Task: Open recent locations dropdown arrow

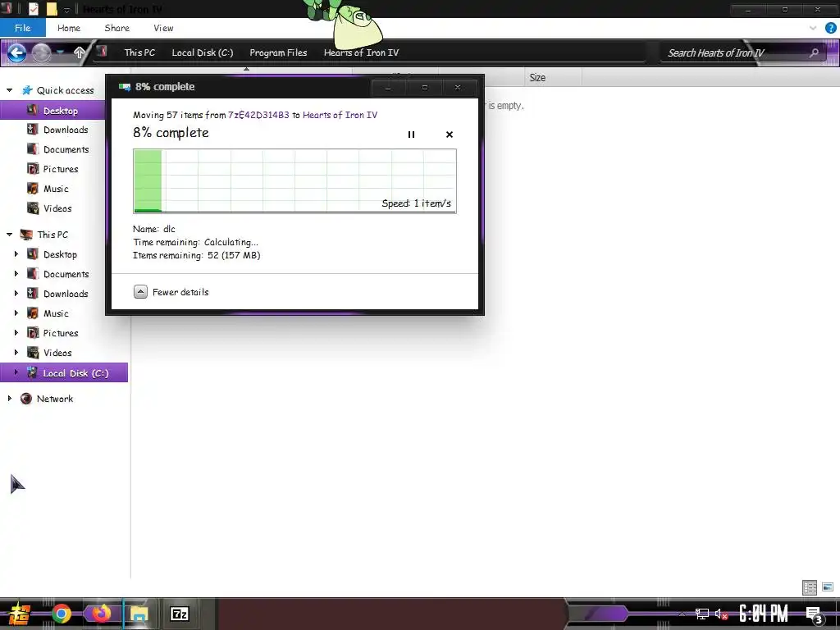Action: (61, 52)
